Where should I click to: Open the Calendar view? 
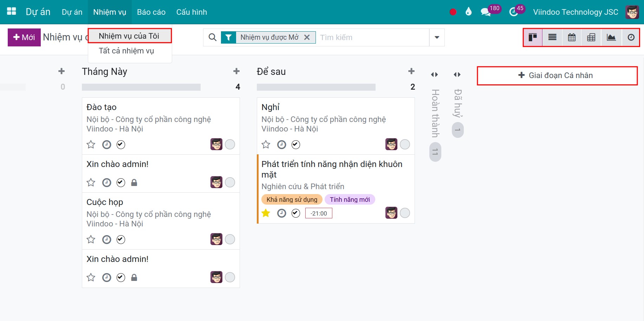point(572,37)
